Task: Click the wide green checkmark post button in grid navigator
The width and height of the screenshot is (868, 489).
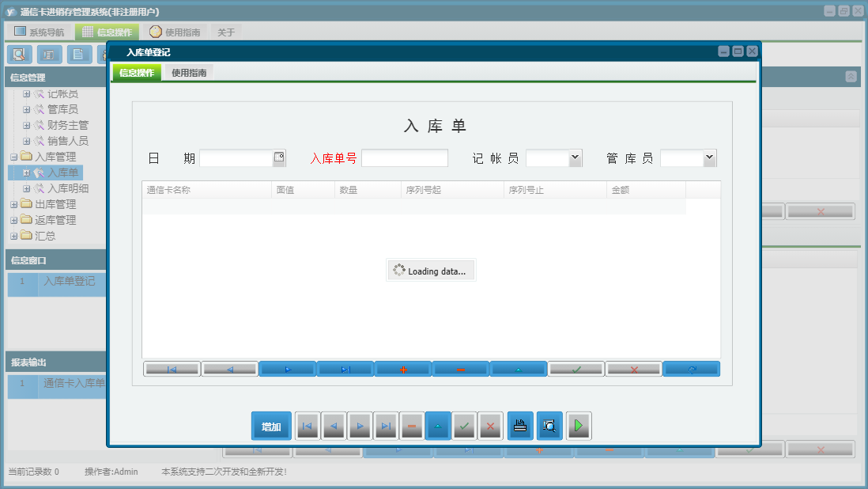Action: point(576,370)
